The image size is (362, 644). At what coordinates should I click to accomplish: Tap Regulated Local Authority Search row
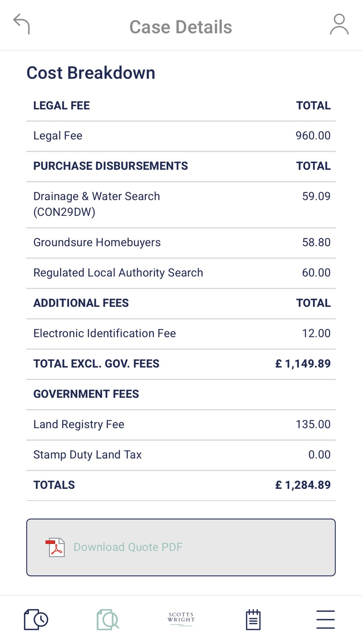tap(181, 273)
